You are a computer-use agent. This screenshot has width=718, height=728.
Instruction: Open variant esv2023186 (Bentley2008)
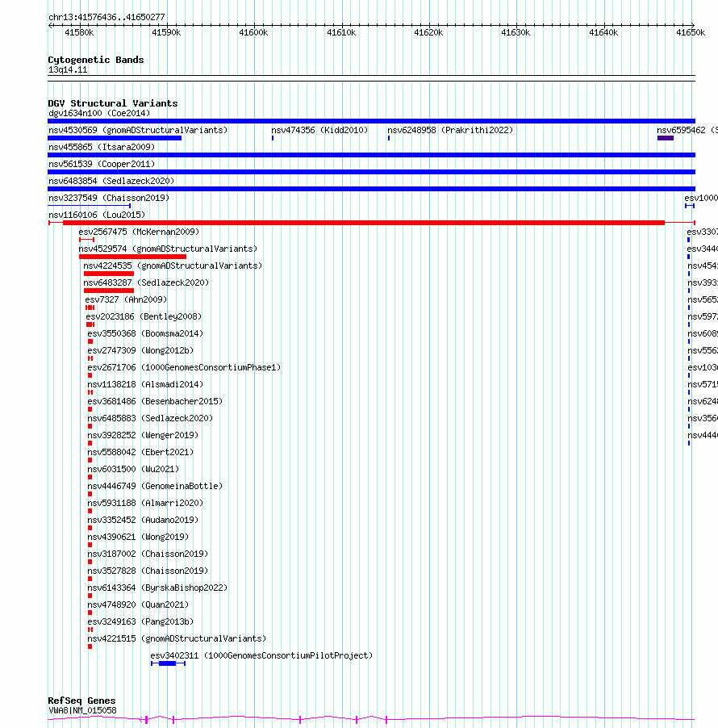coord(144,316)
